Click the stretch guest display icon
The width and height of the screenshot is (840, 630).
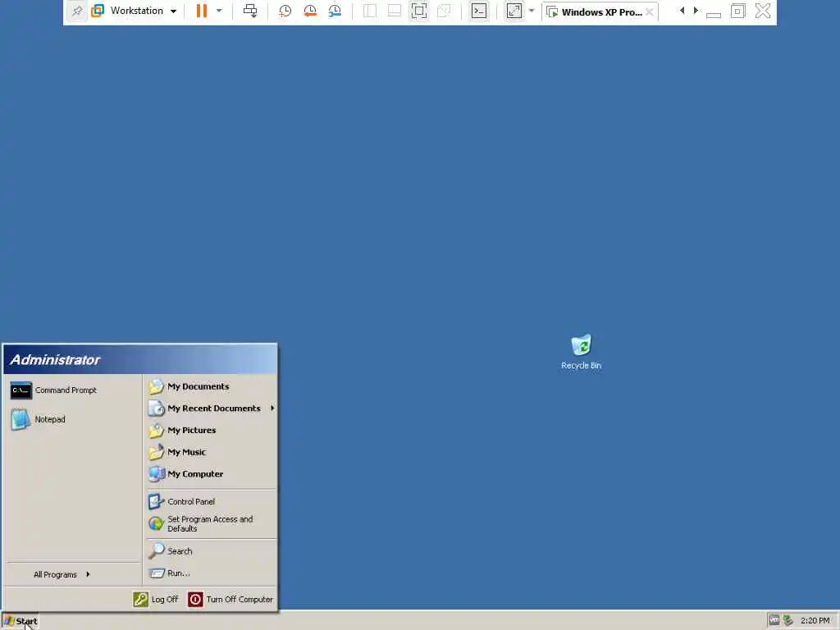(514, 11)
